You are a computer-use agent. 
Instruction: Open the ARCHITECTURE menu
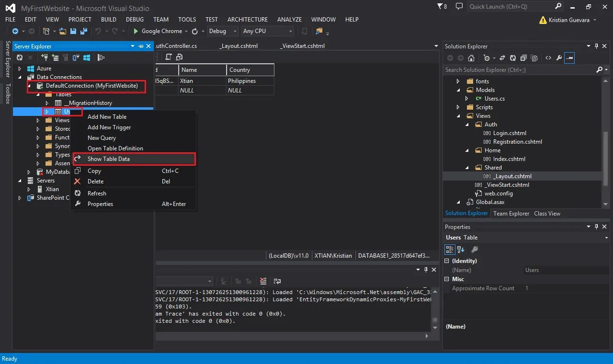[x=247, y=20]
